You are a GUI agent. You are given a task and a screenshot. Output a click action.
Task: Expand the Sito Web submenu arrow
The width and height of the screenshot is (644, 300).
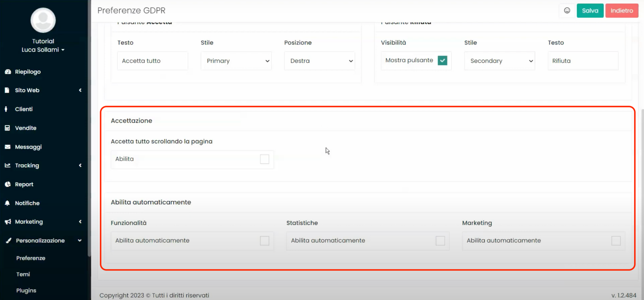[80, 90]
